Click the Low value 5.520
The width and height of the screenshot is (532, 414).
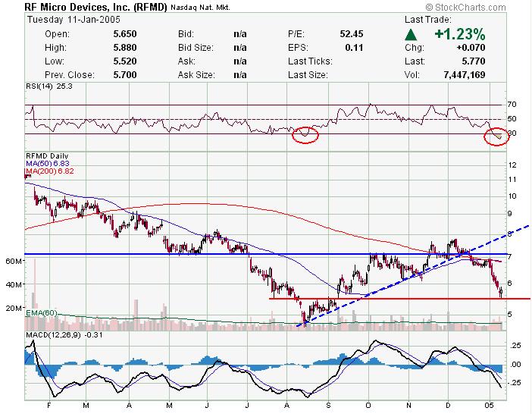click(125, 61)
